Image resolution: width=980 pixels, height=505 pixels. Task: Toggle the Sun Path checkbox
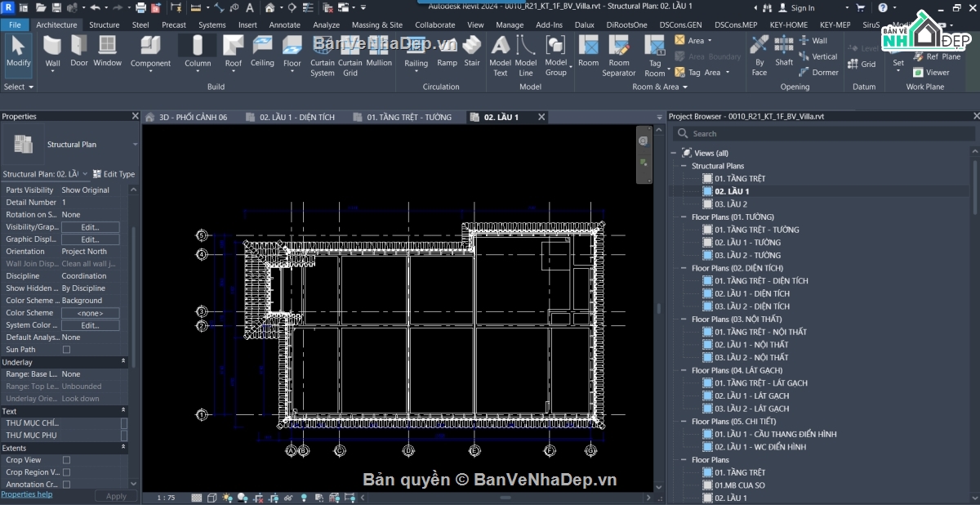[x=67, y=350]
